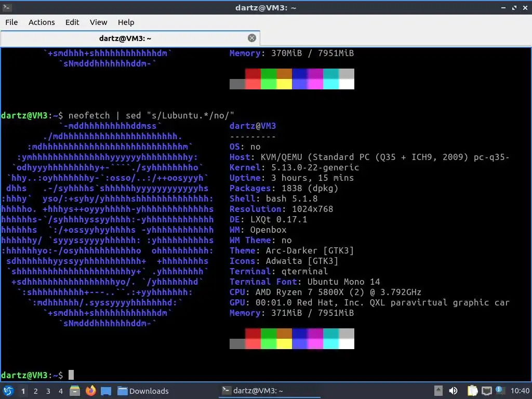Click the 'DE: LXQt 0.17.1' line

[268, 220]
